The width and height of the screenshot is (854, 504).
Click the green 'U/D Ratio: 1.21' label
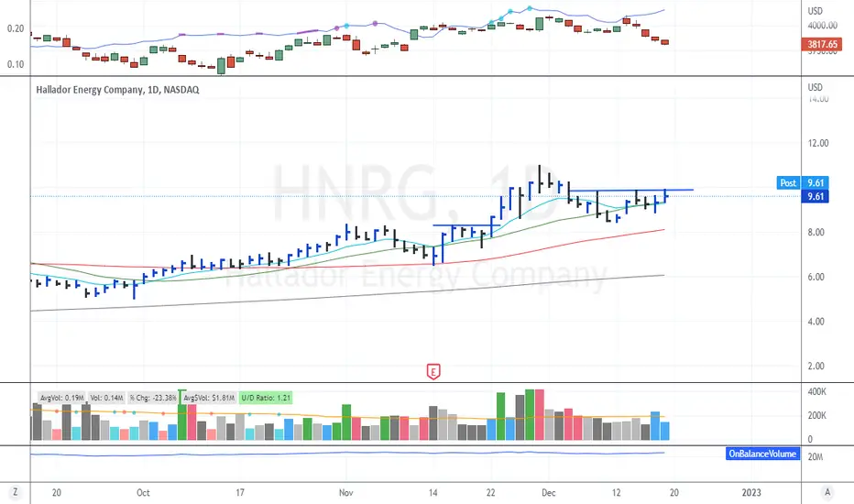click(266, 398)
